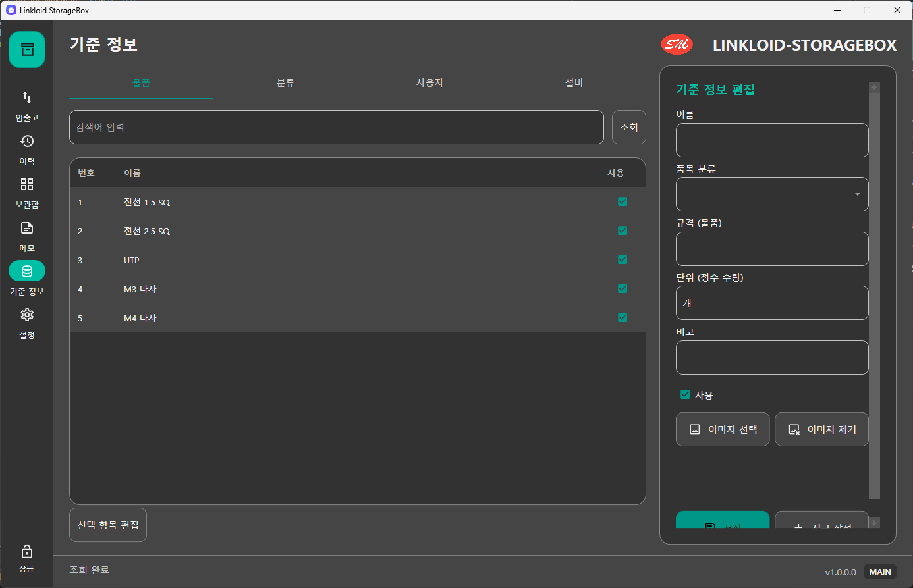Image resolution: width=913 pixels, height=588 pixels.
Task: Switch to the 설비 tab
Action: click(x=574, y=83)
